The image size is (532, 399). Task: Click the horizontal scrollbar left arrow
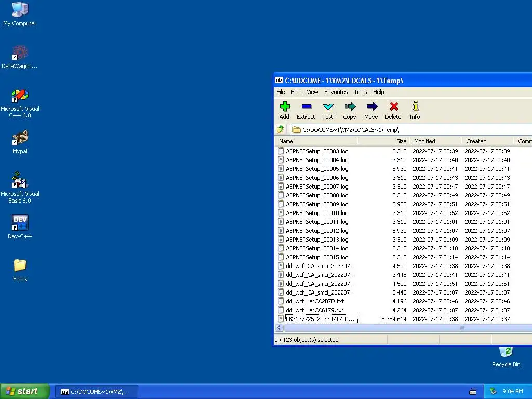[279, 327]
